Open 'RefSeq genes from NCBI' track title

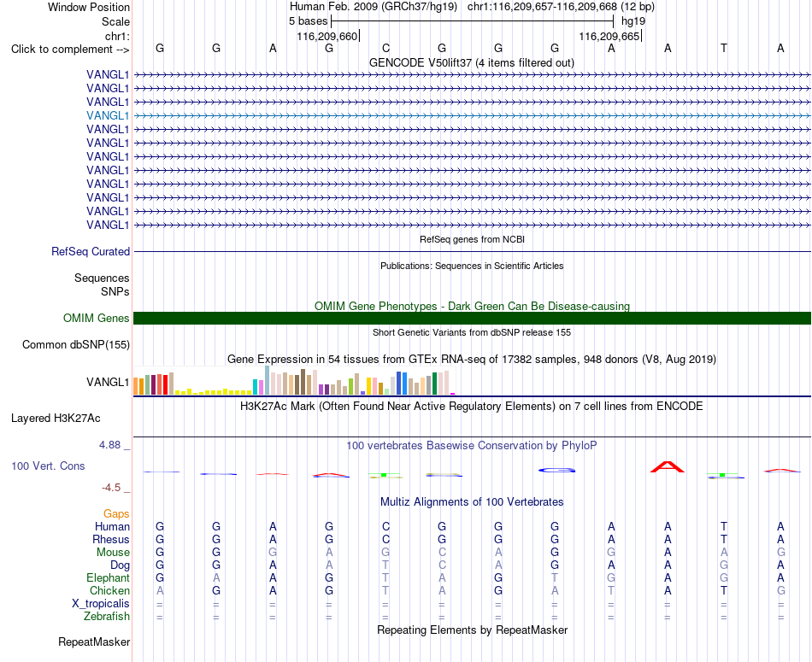pos(472,239)
